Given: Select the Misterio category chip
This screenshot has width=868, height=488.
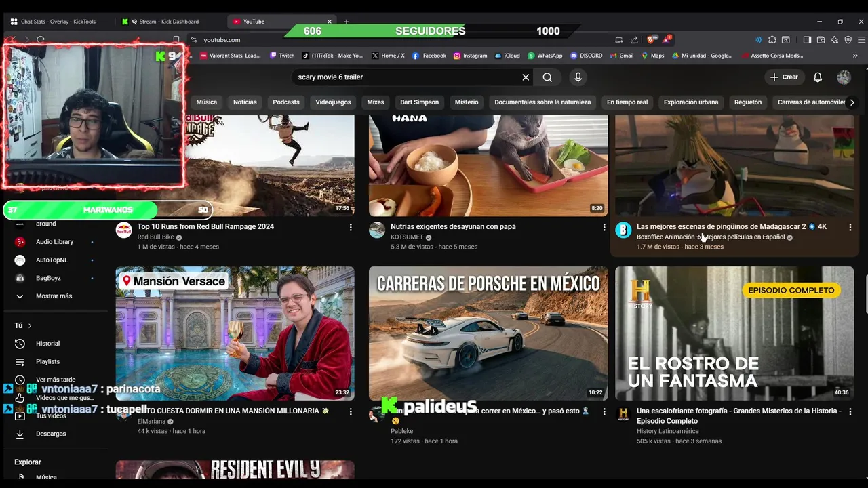Looking at the screenshot, I should pyautogui.click(x=467, y=102).
